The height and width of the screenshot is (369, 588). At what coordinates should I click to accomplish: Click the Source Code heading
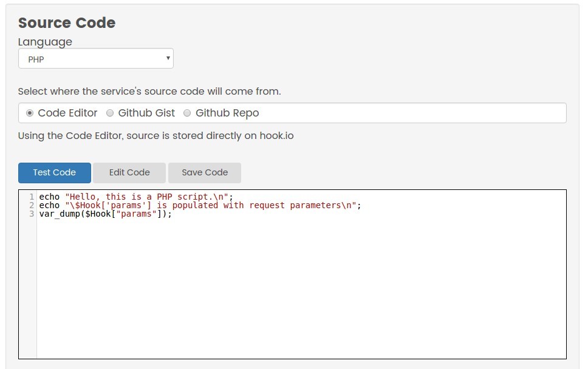(66, 22)
